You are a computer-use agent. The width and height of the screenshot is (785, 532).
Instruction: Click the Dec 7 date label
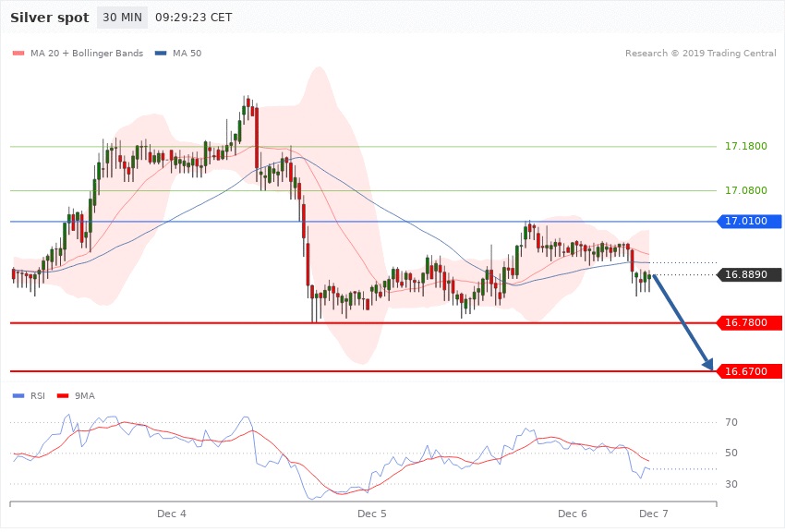click(653, 513)
